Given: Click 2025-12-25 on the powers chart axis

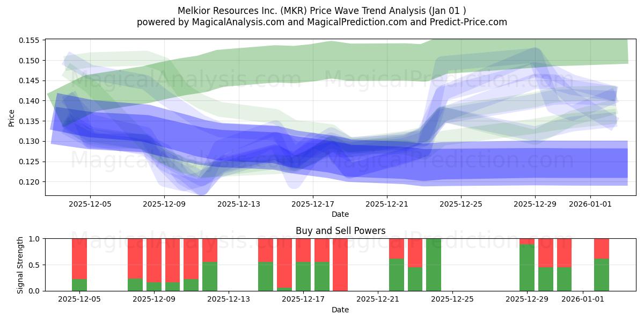Looking at the screenshot, I should 452,299.
